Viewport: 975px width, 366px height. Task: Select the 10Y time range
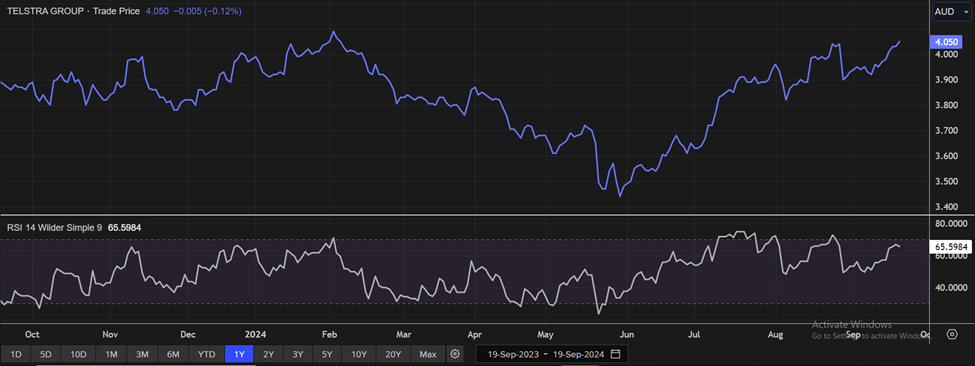[x=359, y=354]
